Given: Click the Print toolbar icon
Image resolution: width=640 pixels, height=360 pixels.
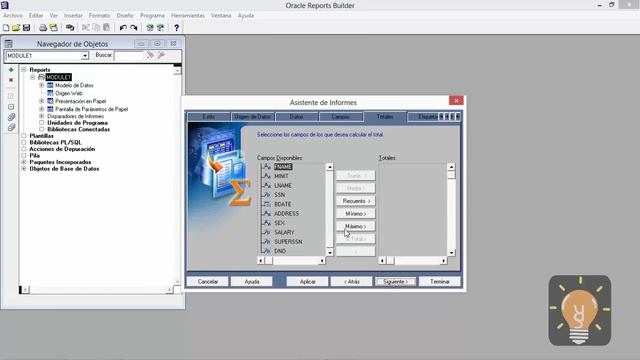Looking at the screenshot, I should [43, 28].
